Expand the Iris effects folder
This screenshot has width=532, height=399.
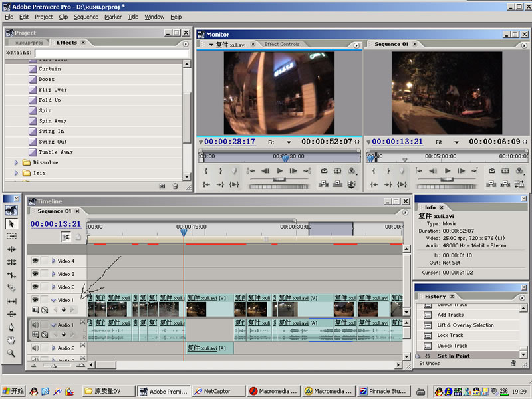coord(15,173)
